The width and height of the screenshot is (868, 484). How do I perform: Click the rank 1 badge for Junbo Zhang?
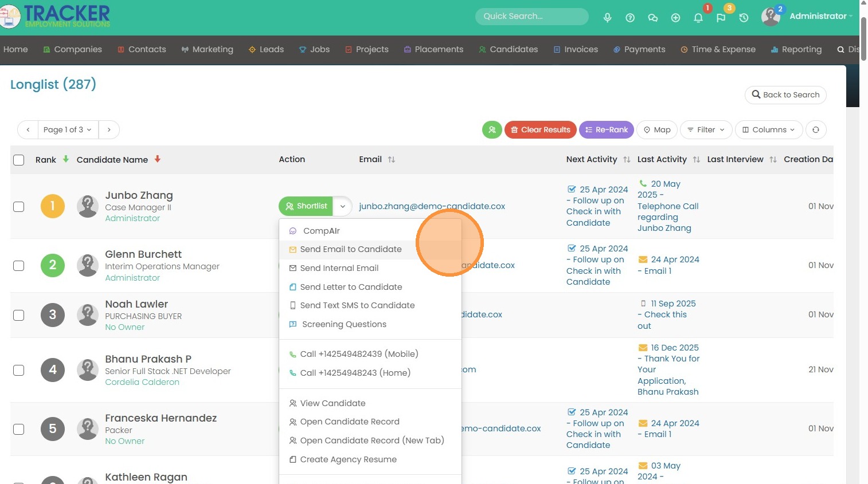click(53, 206)
